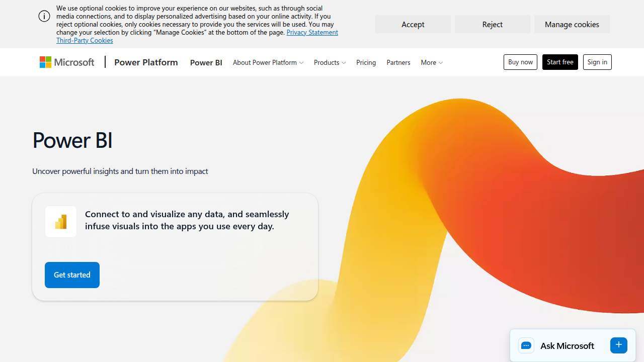This screenshot has height=362, width=644.
Task: Expand the More navigation menu
Action: pos(432,62)
